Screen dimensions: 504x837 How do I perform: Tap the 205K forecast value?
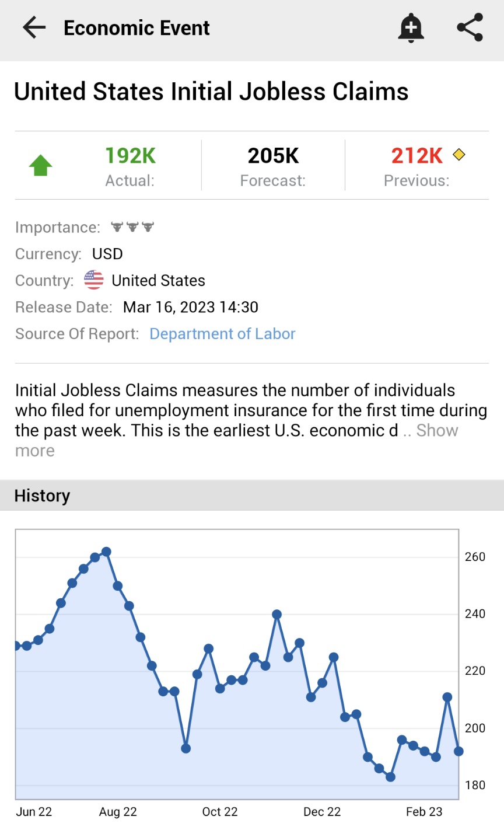[x=273, y=156]
